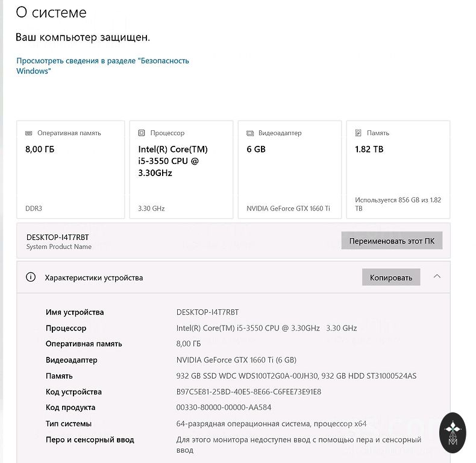This screenshot has width=476, height=463.
Task: Click the info icon beside Характеристики устройства
Action: (x=31, y=277)
